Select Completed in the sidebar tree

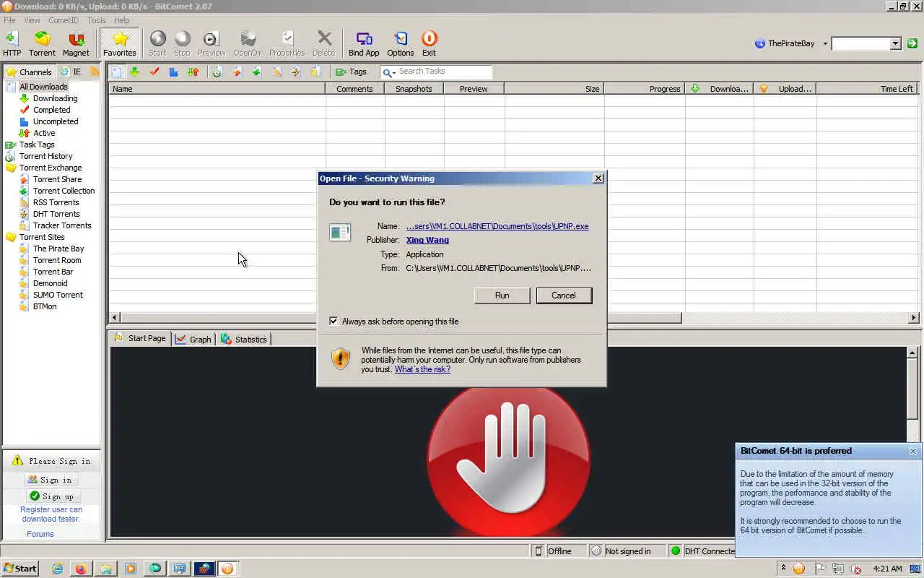click(51, 110)
